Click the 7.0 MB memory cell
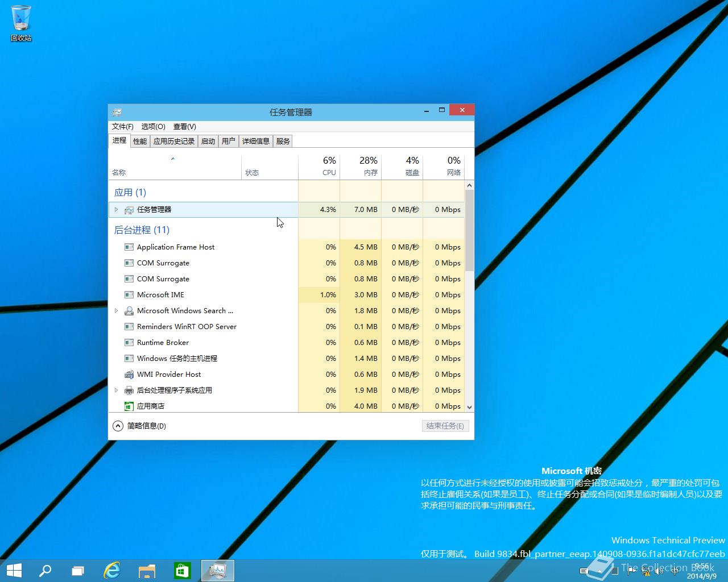 (361, 210)
